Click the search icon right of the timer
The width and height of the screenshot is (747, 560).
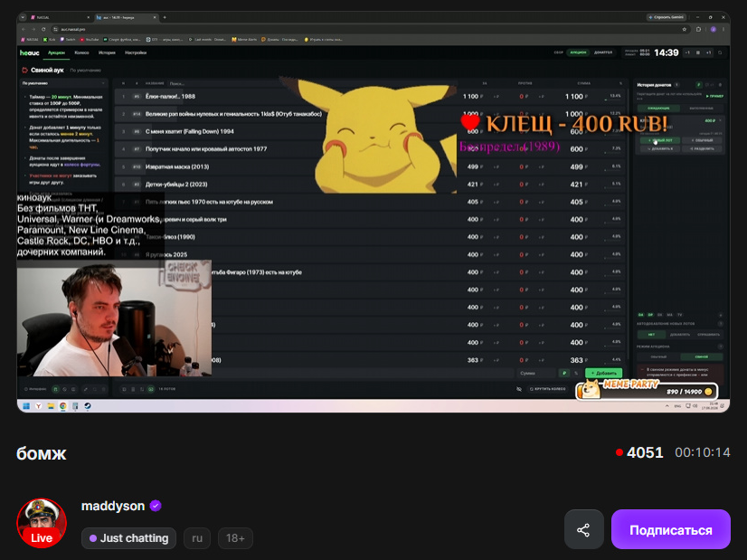click(x=720, y=52)
